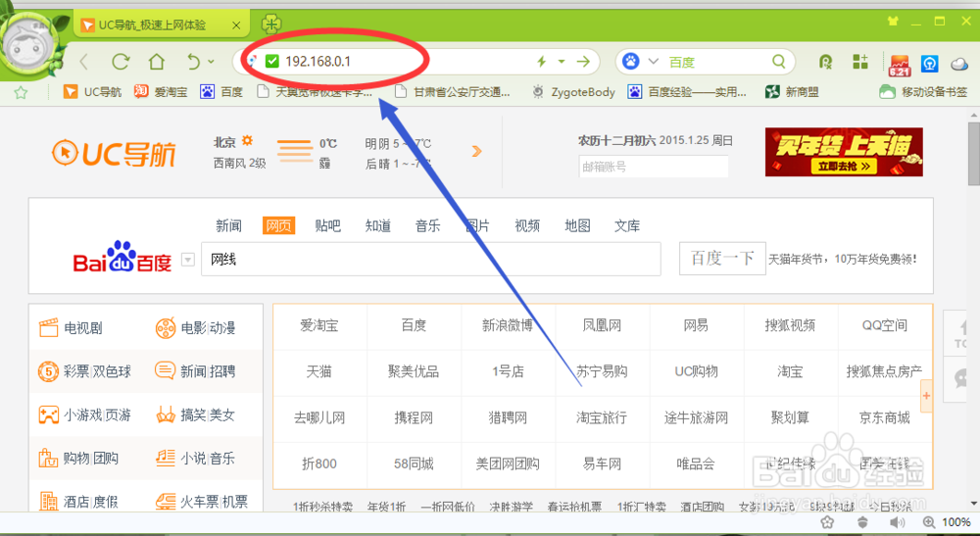Open the 京东商城 site link
Viewport: 980px width, 536px height.
884,417
